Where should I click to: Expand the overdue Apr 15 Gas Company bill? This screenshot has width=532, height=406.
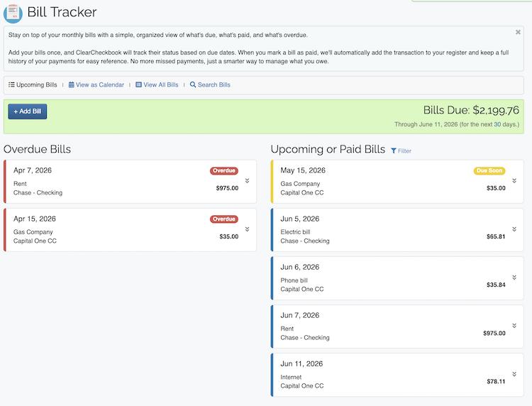click(x=248, y=229)
